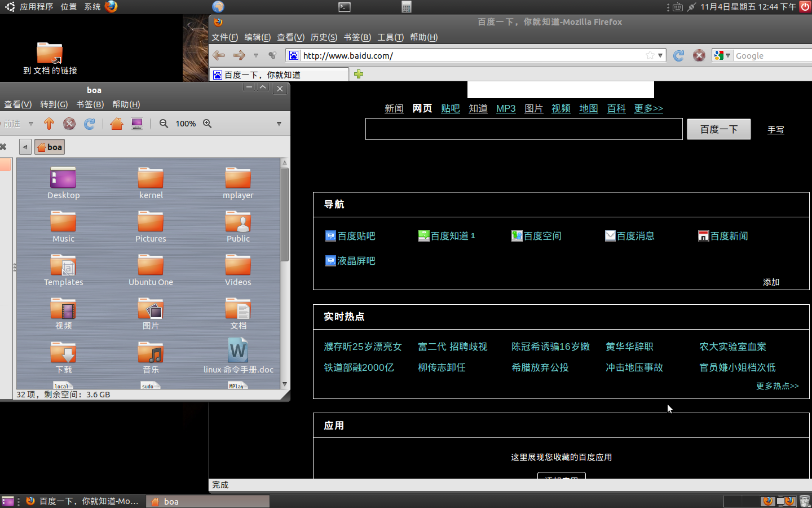Screen dimensions: 812x508
Task: Open the 历史(S) menu in Firefox
Action: pos(324,37)
